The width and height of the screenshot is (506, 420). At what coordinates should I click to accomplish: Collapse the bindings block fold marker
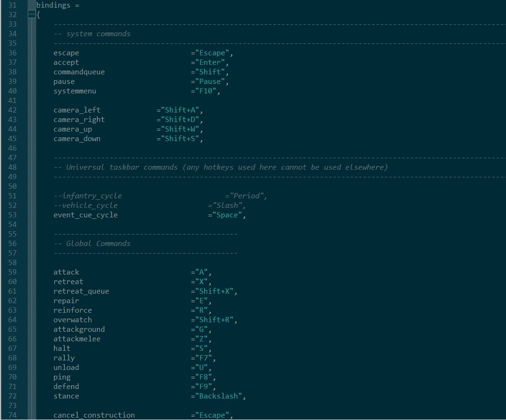pyautogui.click(x=32, y=15)
